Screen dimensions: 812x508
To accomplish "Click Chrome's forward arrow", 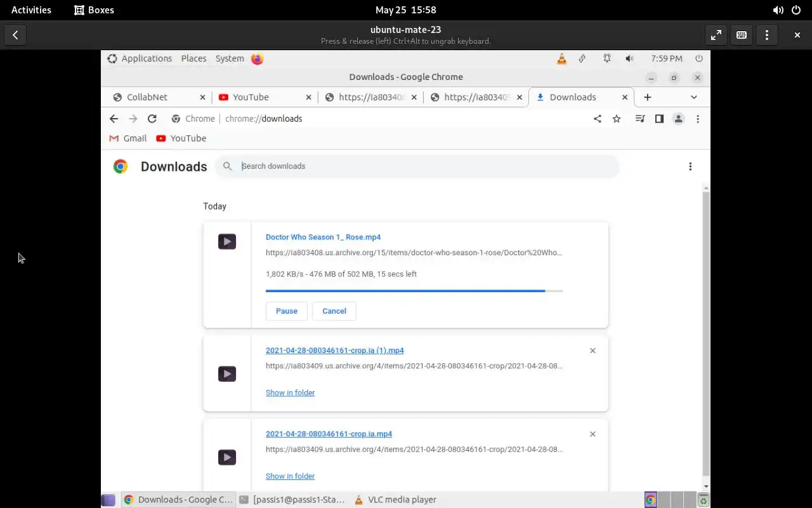I will point(133,119).
